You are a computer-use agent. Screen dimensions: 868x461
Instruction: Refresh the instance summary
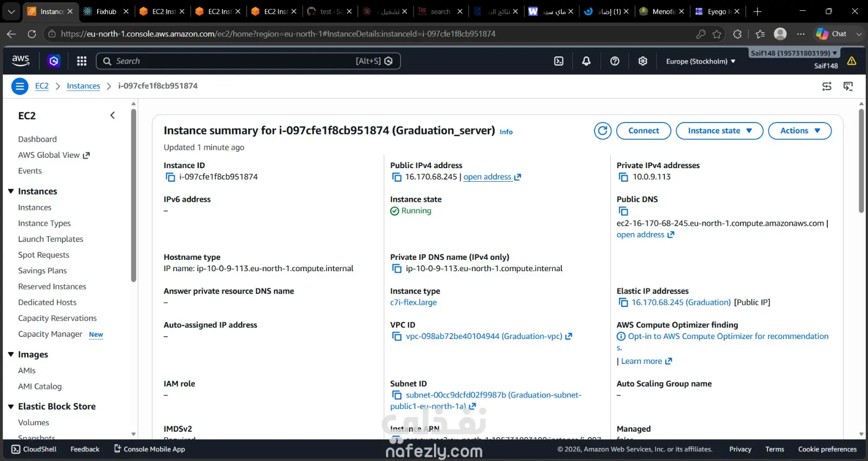click(603, 131)
